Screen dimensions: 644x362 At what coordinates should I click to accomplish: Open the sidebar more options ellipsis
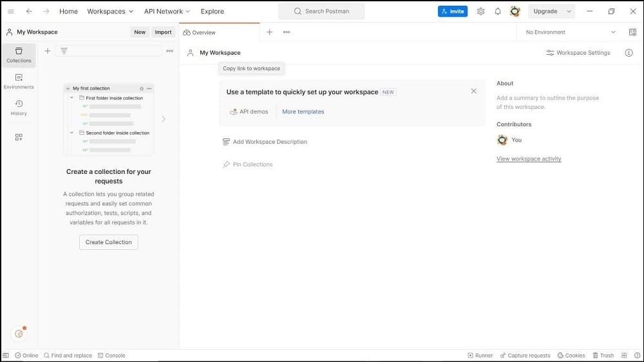tap(169, 51)
